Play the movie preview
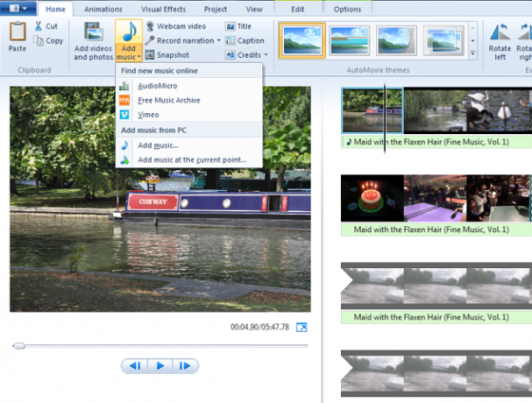 [160, 365]
